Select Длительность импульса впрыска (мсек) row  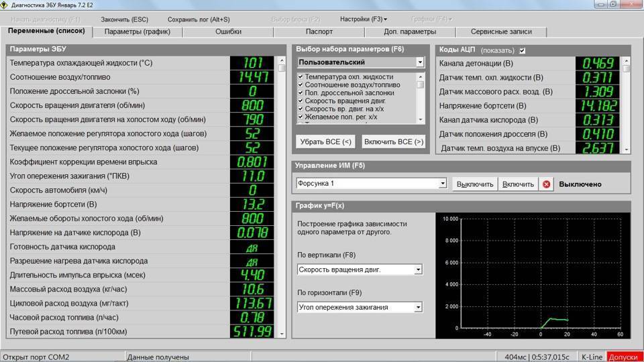pos(142,275)
